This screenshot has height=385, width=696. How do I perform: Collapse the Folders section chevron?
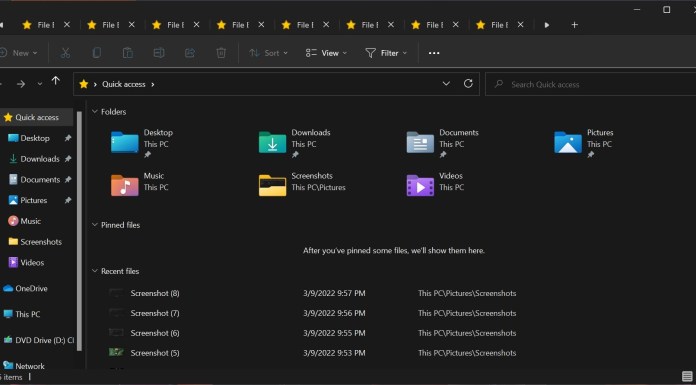coord(95,111)
